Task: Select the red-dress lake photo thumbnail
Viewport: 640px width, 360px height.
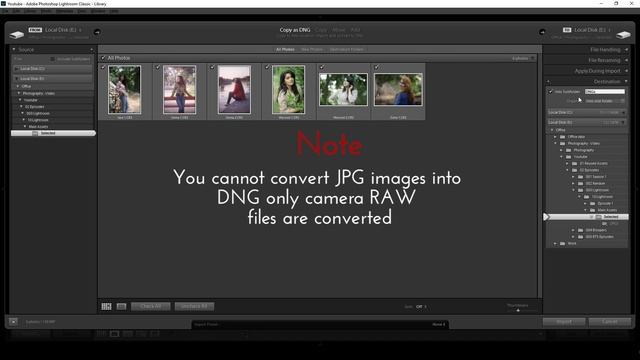Action: (234, 89)
